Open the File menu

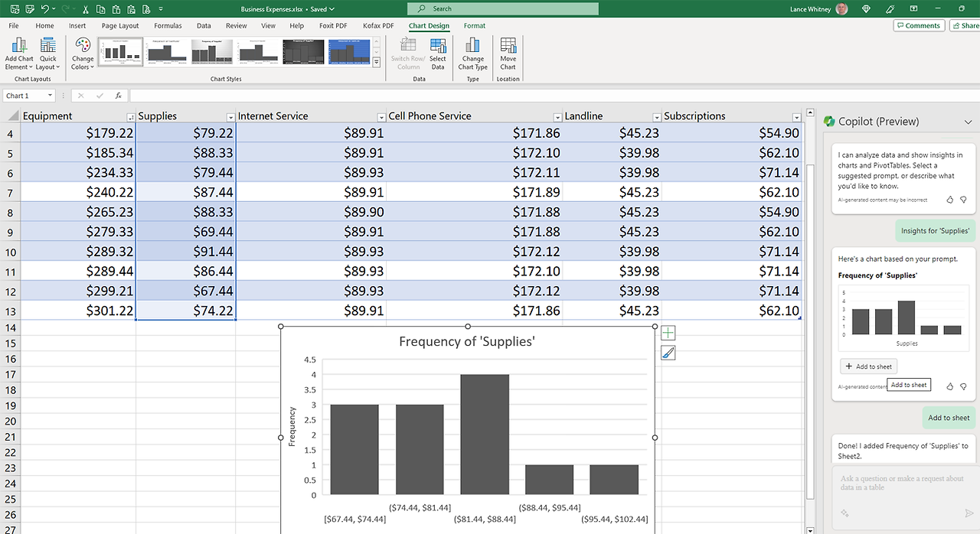14,25
